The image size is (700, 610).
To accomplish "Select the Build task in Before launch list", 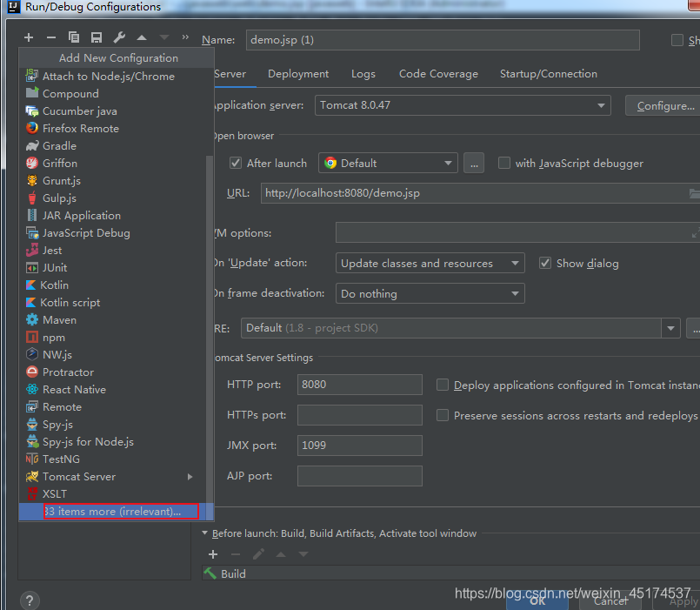I will pos(451,573).
